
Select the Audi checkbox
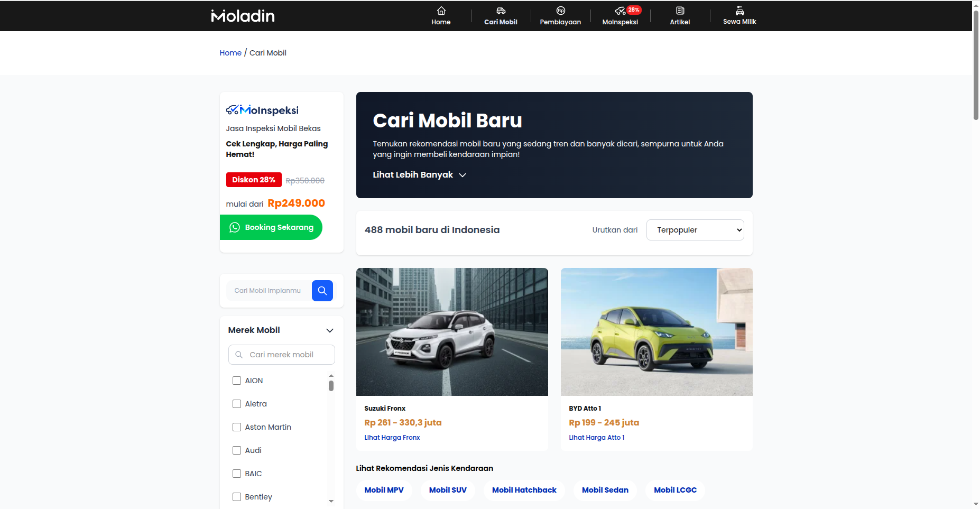tap(237, 450)
